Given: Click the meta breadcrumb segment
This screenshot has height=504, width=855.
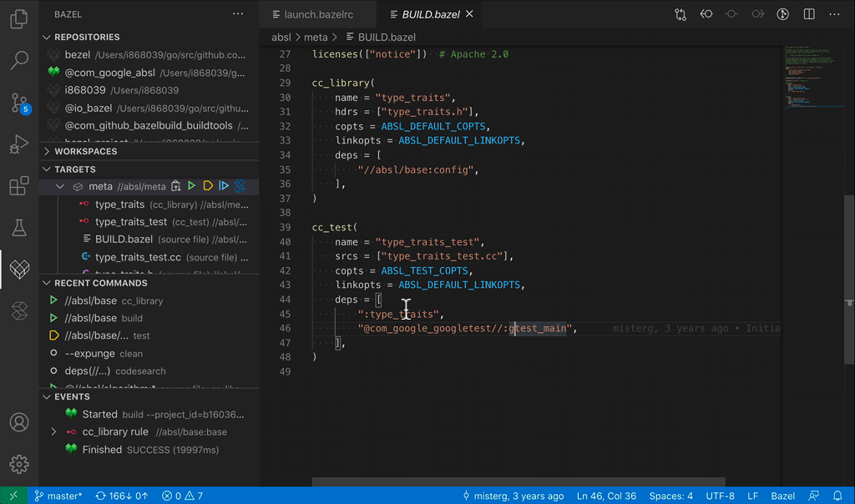Looking at the screenshot, I should click(316, 37).
